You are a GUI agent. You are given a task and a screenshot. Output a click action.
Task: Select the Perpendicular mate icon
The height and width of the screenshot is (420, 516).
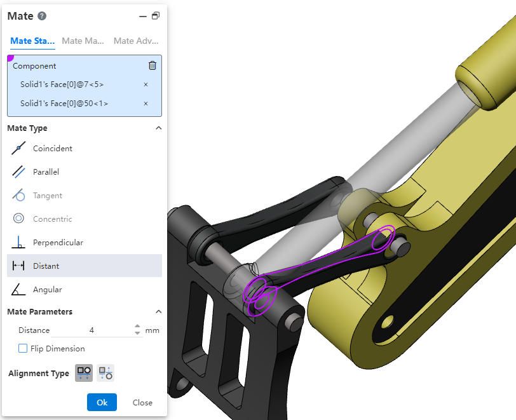[18, 242]
